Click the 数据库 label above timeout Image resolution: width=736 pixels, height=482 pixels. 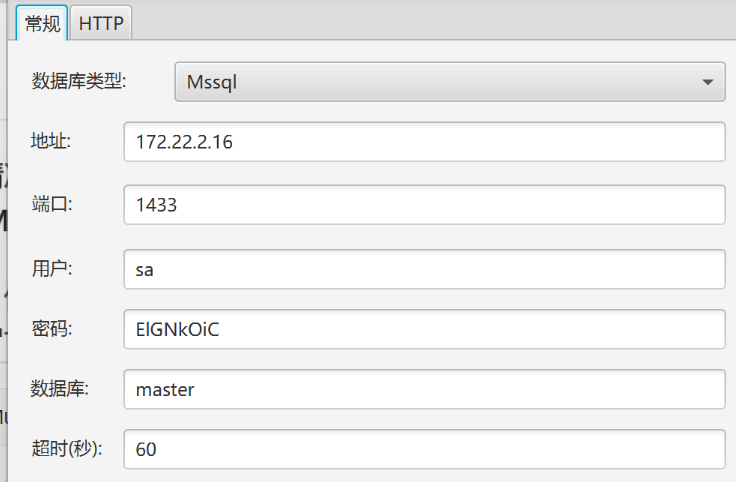click(x=60, y=389)
